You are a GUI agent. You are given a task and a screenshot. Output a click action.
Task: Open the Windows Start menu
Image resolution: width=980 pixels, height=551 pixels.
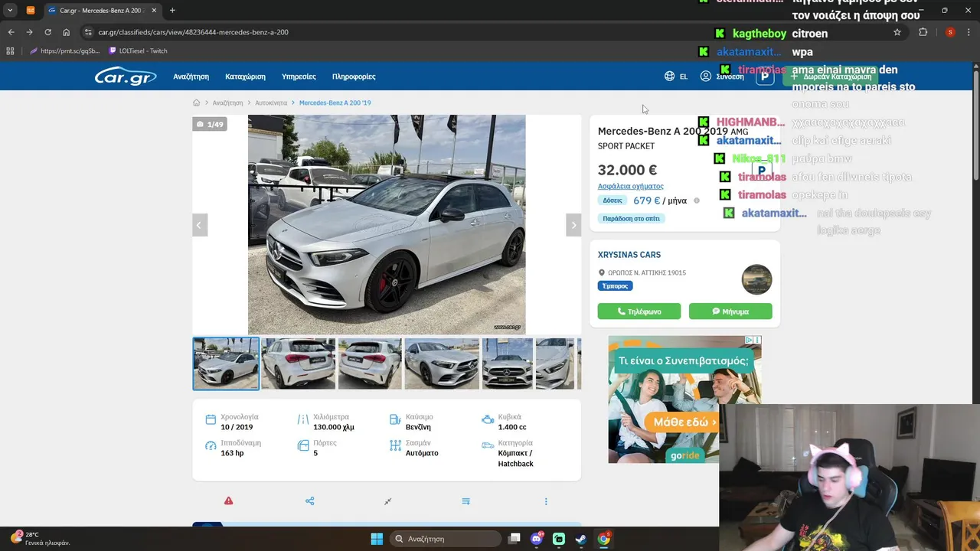[x=377, y=539]
